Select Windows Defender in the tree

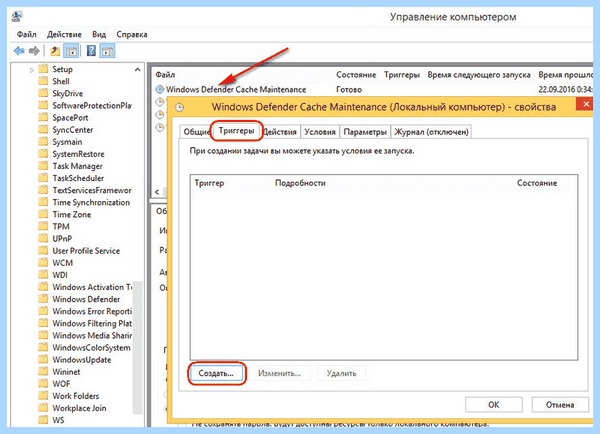[86, 299]
